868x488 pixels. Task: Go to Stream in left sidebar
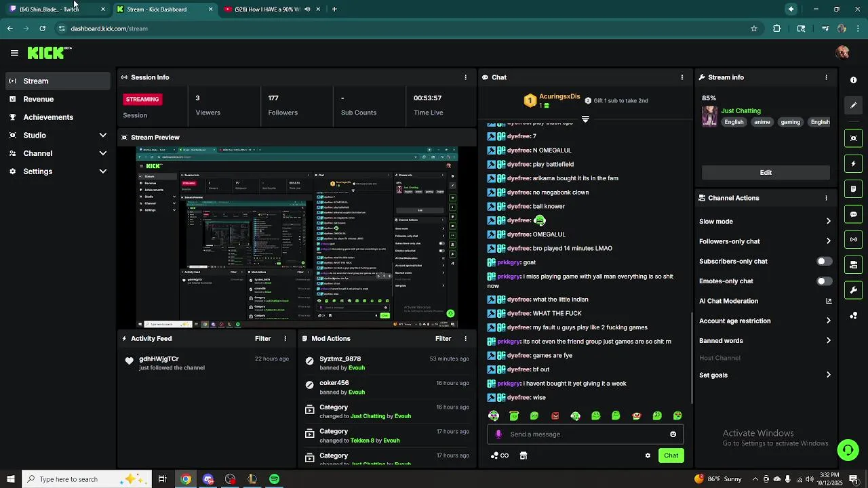[58, 81]
